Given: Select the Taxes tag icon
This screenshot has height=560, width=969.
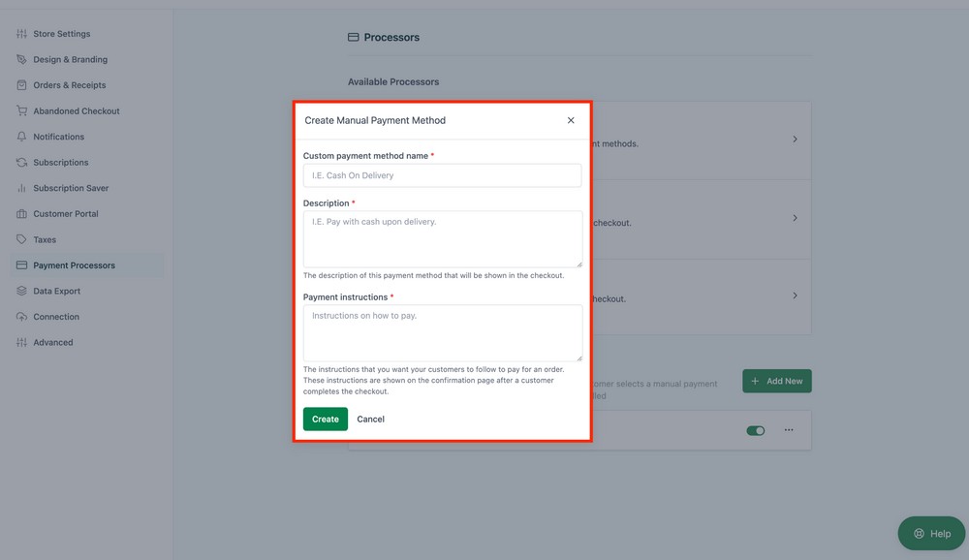Looking at the screenshot, I should tap(21, 238).
